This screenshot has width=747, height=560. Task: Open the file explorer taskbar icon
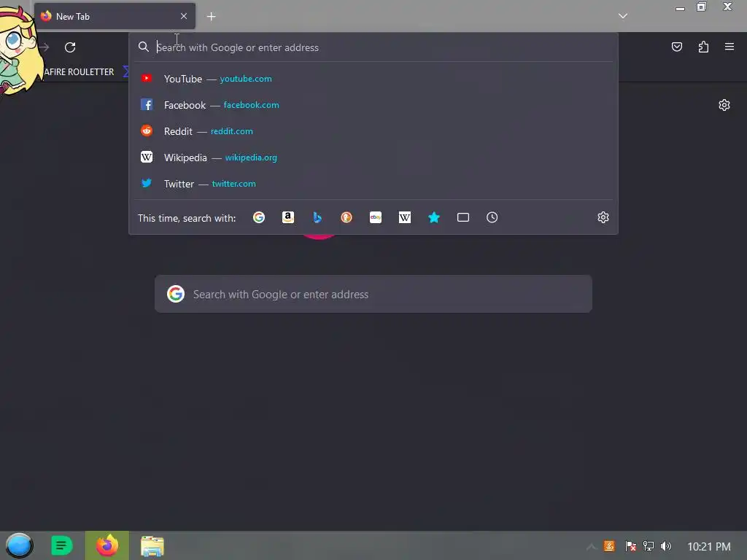[x=152, y=546]
